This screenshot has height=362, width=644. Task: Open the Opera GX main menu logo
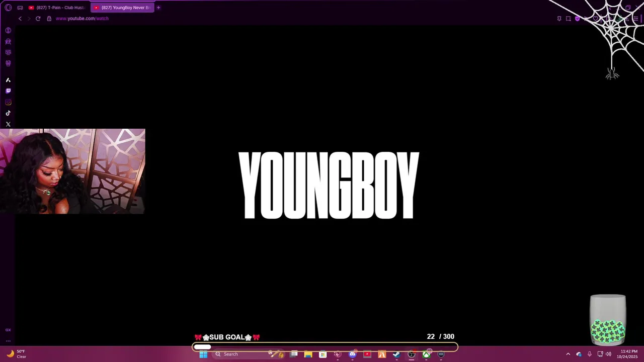(8, 8)
